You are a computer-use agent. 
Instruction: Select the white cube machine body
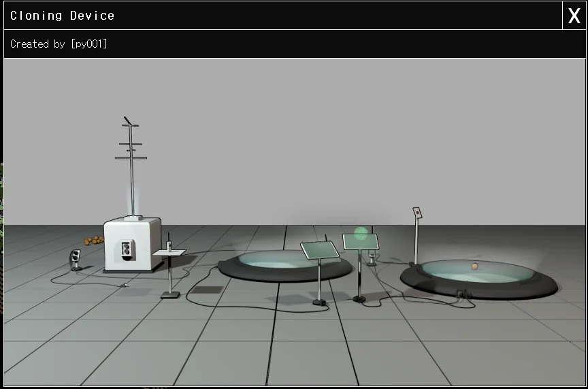132,244
